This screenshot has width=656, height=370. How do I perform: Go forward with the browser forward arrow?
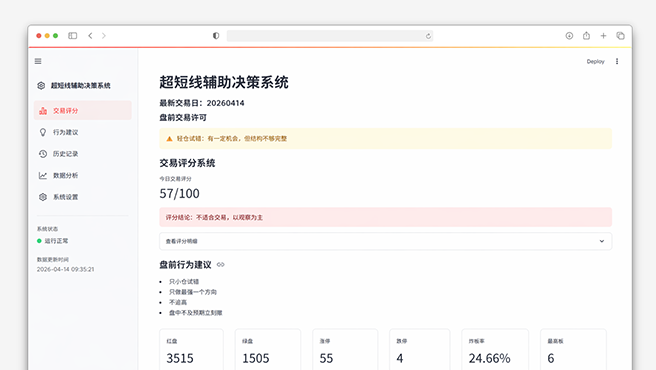coord(104,36)
